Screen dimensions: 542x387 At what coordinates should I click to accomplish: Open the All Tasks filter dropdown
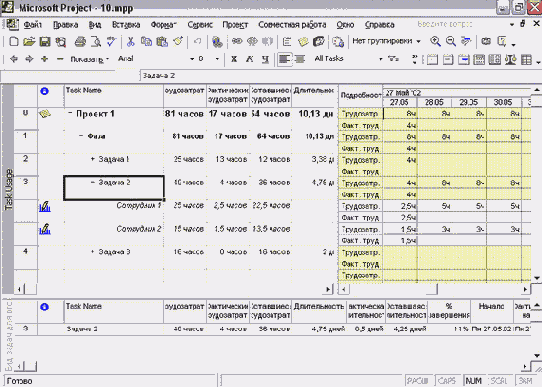tap(381, 59)
